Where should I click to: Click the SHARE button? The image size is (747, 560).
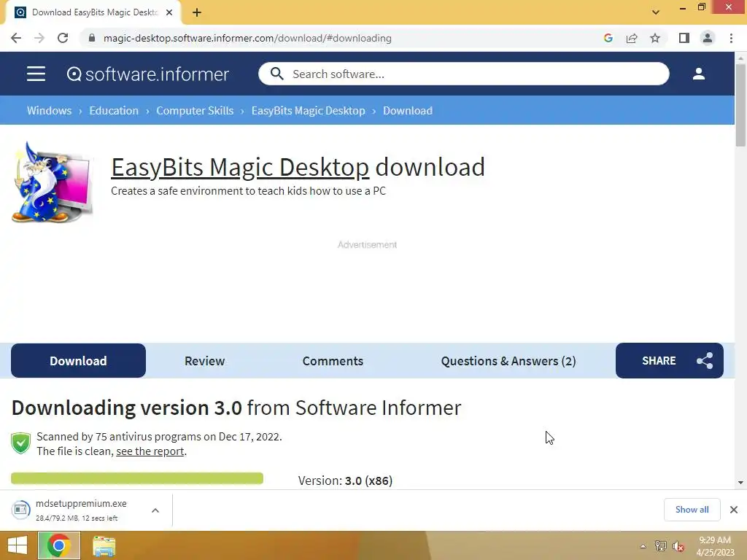coord(670,360)
